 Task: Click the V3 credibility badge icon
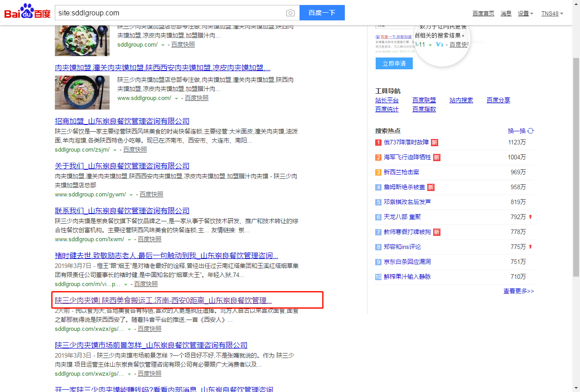(439, 44)
